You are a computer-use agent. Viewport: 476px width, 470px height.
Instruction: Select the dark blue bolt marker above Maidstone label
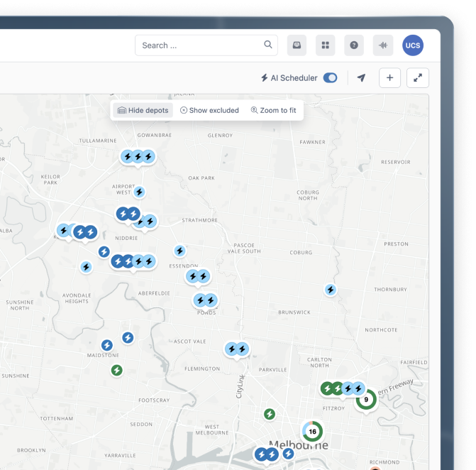point(107,346)
